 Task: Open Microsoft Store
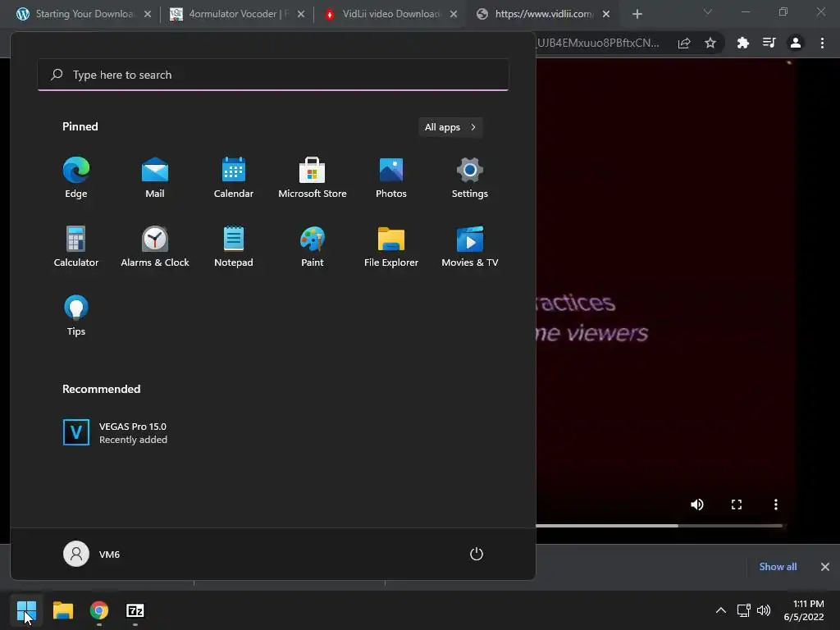point(313,178)
